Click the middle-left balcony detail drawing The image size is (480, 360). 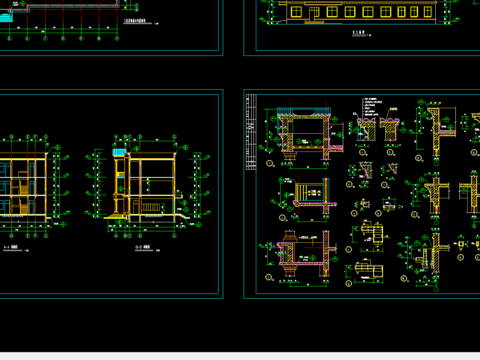(x=308, y=197)
